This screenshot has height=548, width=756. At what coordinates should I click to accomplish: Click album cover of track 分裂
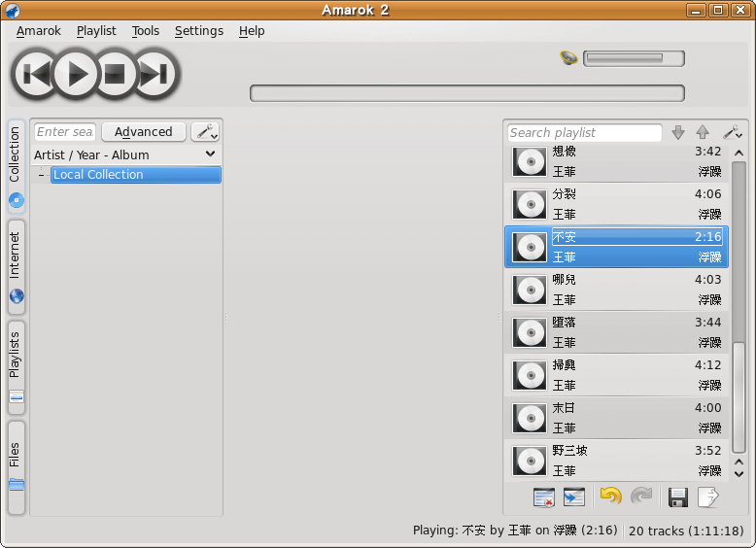[x=530, y=204]
